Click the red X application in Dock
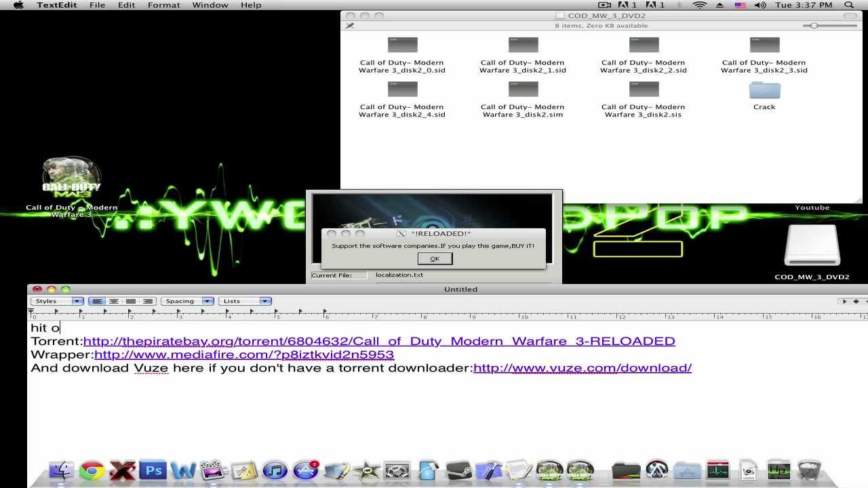Viewport: 868px width, 488px height. point(123,470)
